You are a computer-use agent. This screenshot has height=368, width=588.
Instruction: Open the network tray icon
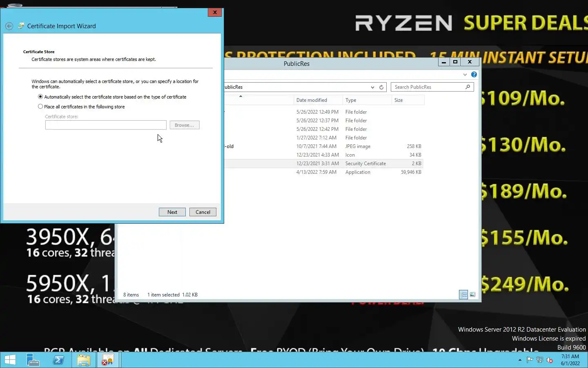pyautogui.click(x=540, y=360)
